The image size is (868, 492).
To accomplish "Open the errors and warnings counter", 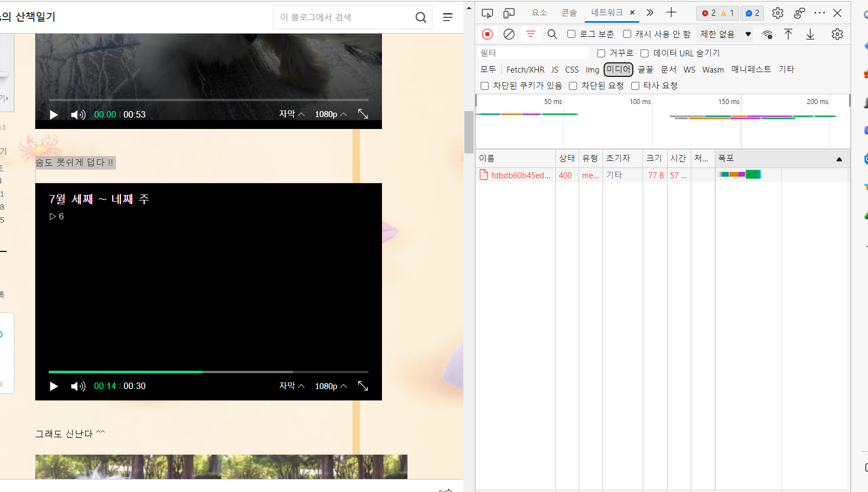I will 717,13.
